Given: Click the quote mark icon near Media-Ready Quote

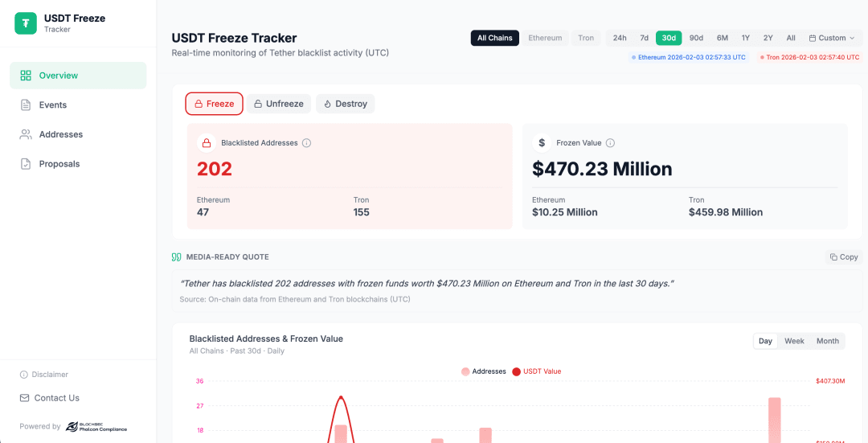Looking at the screenshot, I should coord(177,257).
